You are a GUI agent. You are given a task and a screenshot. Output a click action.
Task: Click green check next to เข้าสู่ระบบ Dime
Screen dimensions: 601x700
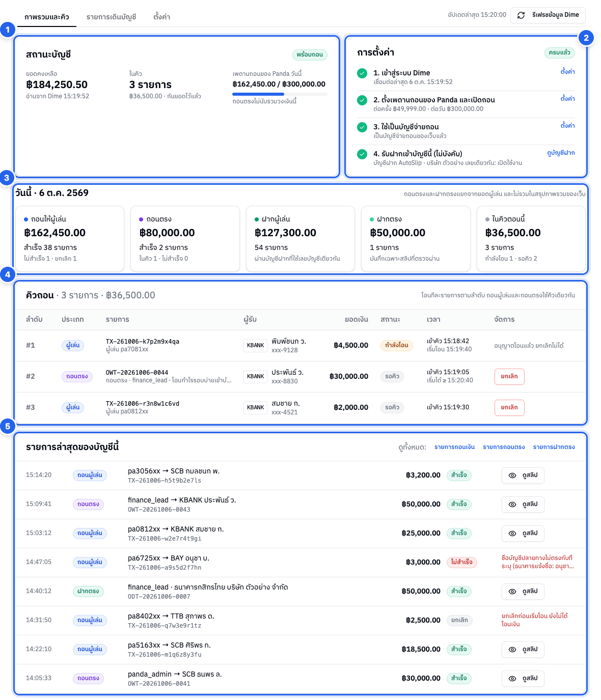(x=362, y=73)
